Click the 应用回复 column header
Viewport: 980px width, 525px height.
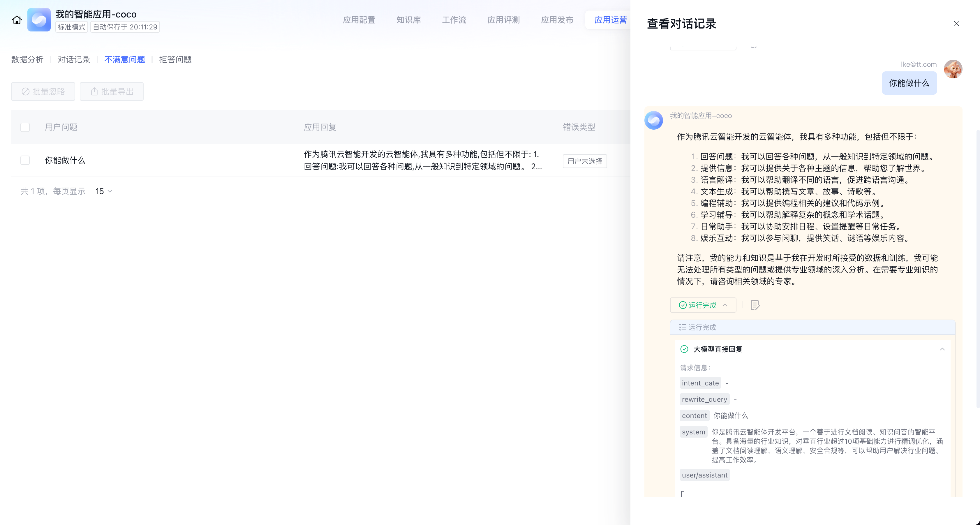tap(320, 127)
